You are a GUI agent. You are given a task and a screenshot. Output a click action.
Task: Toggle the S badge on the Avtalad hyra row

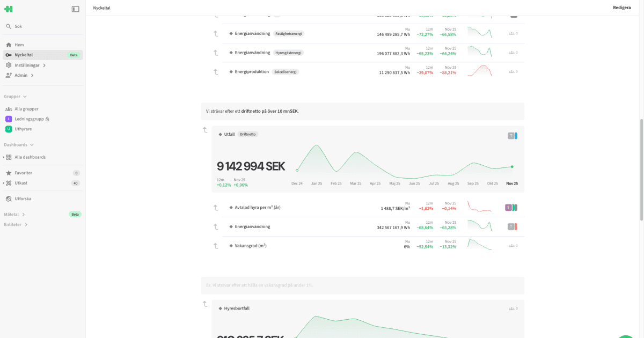coord(508,207)
